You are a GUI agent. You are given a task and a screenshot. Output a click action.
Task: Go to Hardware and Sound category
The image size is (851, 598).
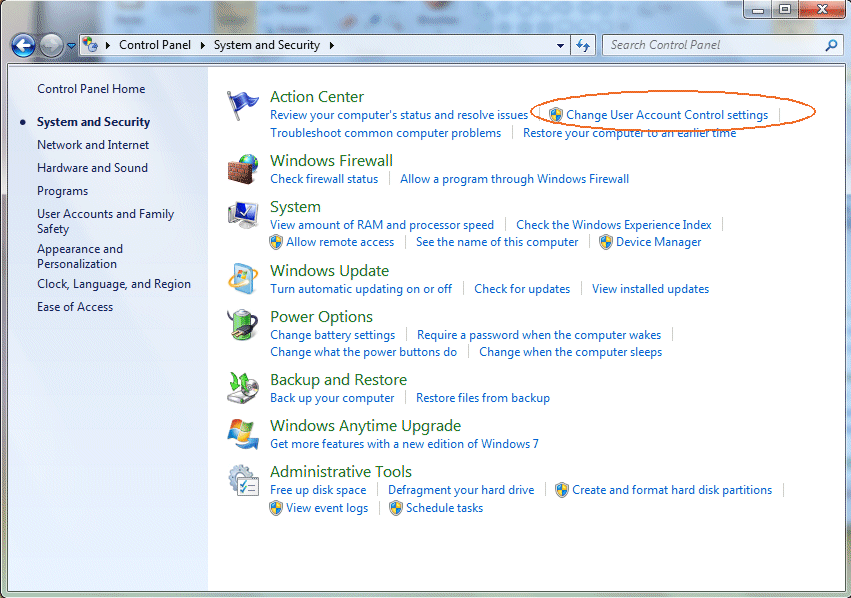pyautogui.click(x=92, y=168)
